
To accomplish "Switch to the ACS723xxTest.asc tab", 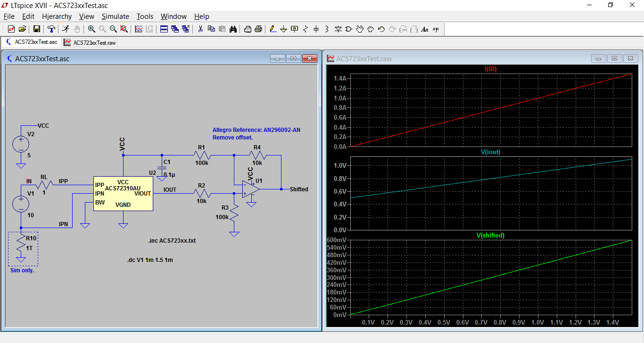I will (32, 42).
